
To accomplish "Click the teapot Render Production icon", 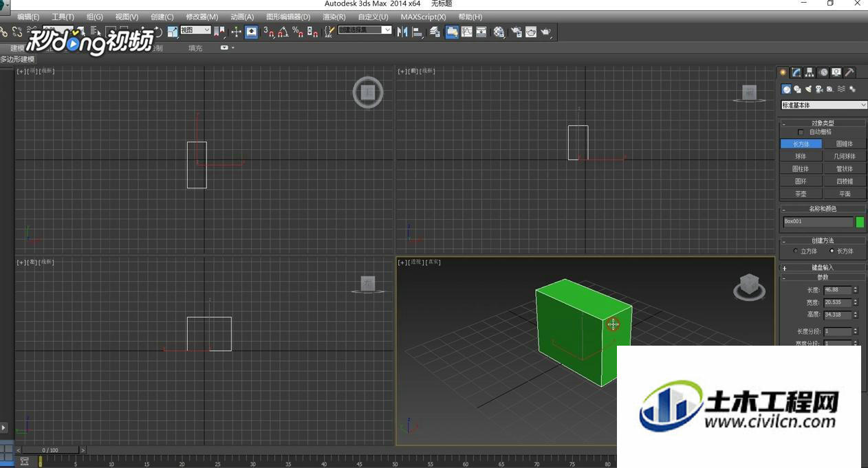I will (x=546, y=32).
